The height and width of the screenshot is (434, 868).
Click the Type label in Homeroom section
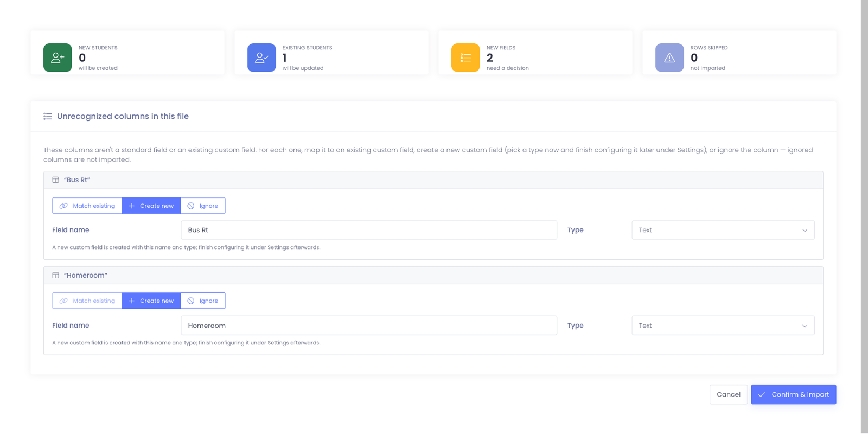(575, 325)
